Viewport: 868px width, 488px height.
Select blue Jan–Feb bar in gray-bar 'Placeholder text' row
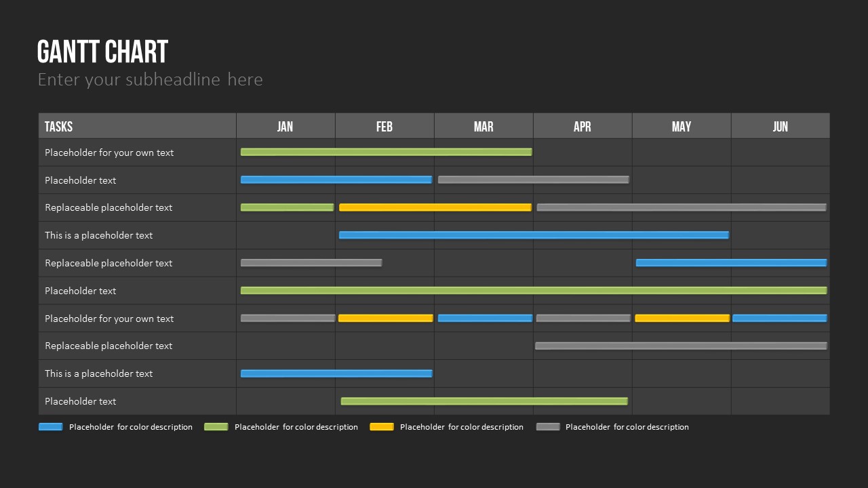[x=336, y=180]
